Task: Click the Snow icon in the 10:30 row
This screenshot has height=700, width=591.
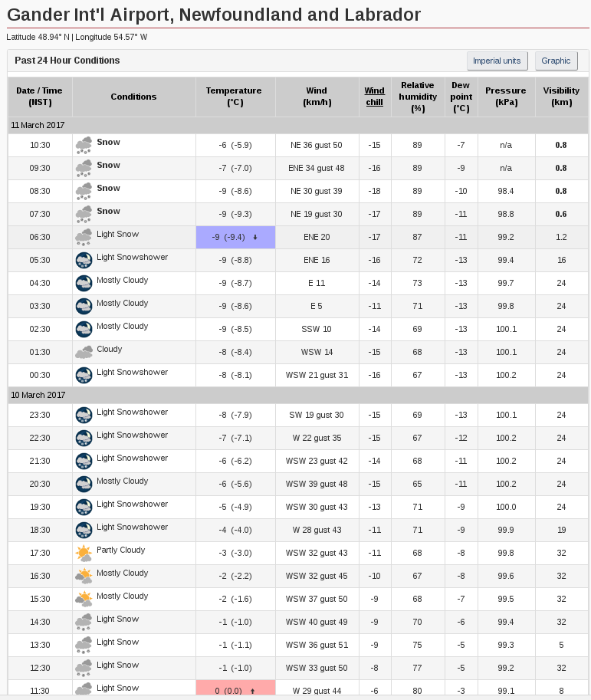Action: point(84,146)
